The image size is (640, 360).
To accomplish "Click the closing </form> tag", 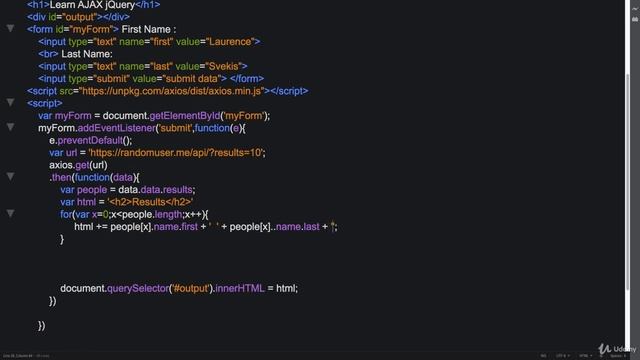I will pos(247,78).
